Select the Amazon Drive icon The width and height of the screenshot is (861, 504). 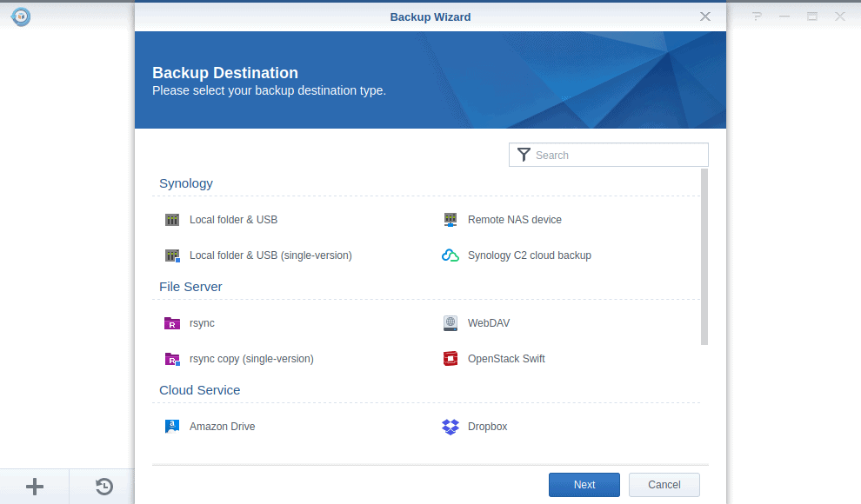click(x=172, y=426)
